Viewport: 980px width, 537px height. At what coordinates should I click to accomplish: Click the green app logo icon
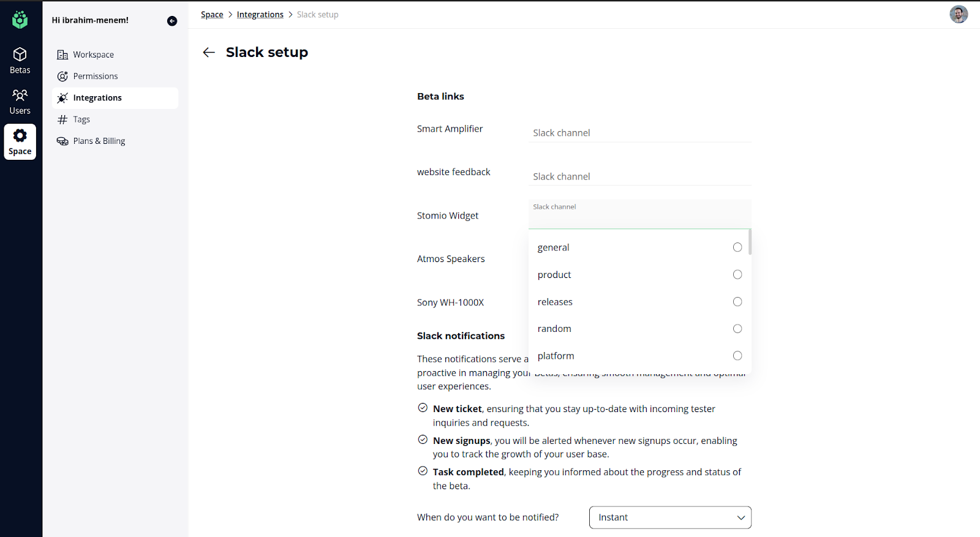coord(20,20)
